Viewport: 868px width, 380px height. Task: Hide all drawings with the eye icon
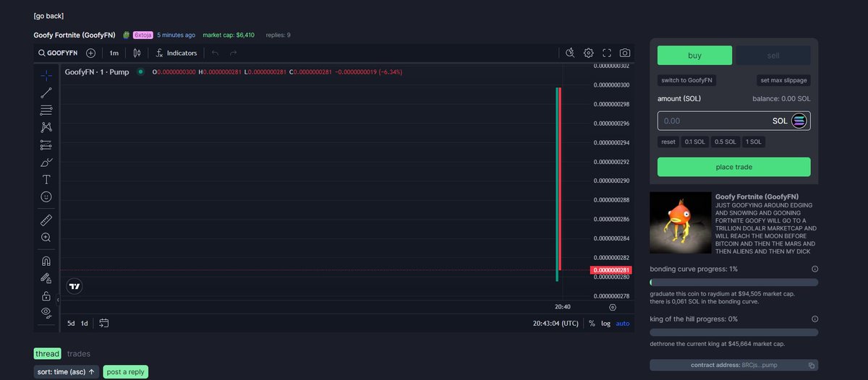[46, 312]
